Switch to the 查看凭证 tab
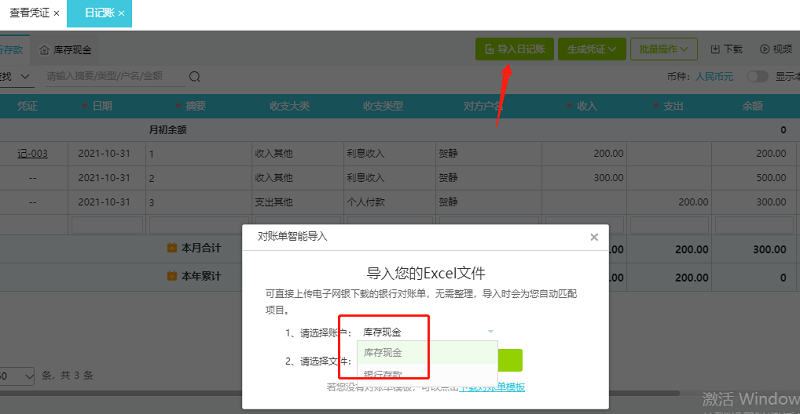 point(30,13)
